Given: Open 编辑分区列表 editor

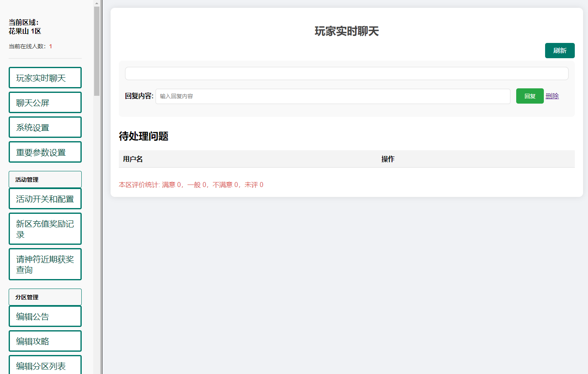Looking at the screenshot, I should point(45,366).
